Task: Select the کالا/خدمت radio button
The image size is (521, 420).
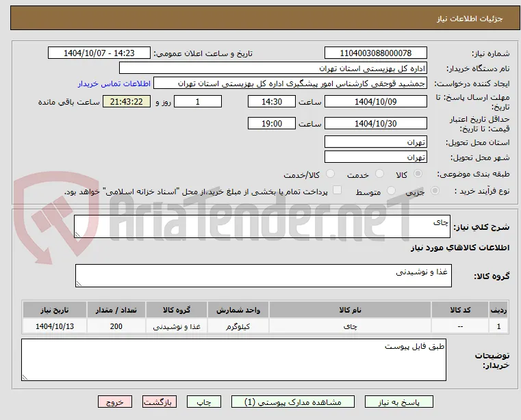Action: (x=330, y=174)
